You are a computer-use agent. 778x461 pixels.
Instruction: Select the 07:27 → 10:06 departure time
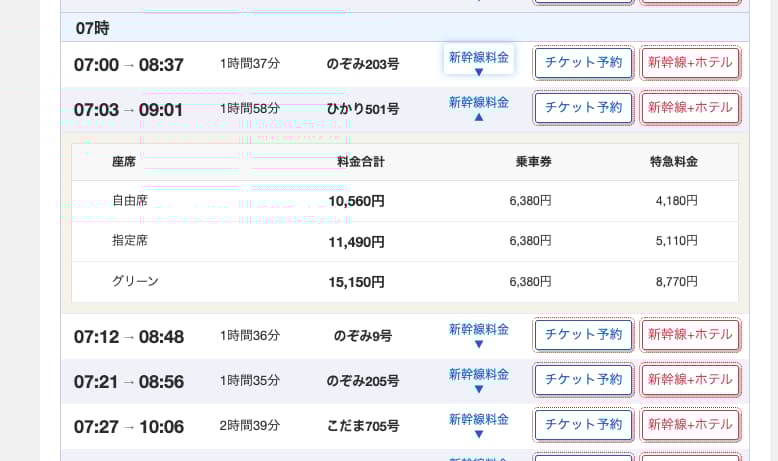tap(129, 427)
